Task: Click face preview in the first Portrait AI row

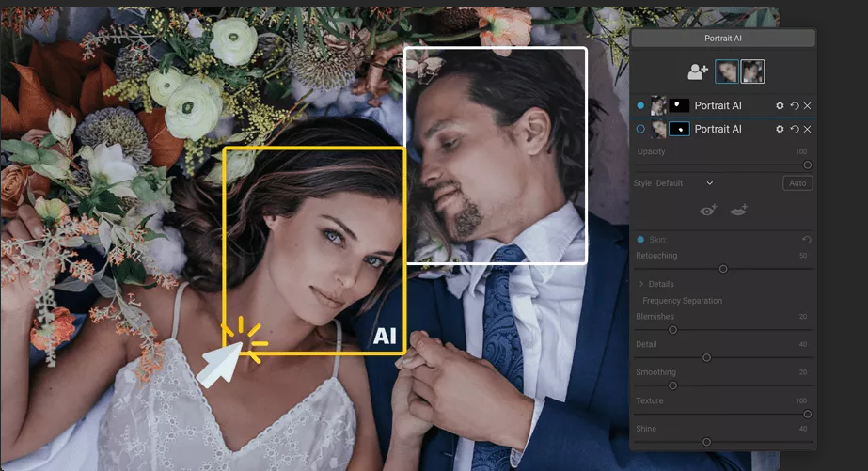Action: click(x=658, y=105)
